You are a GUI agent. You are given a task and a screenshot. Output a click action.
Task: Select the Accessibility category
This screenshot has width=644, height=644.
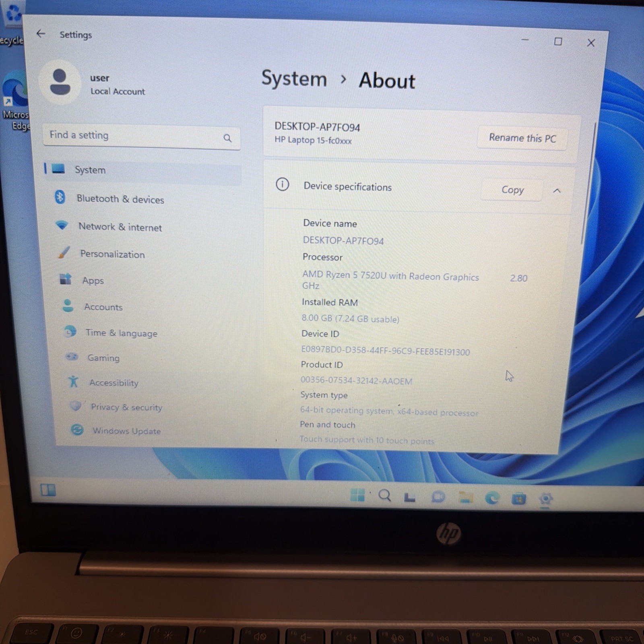point(114,383)
